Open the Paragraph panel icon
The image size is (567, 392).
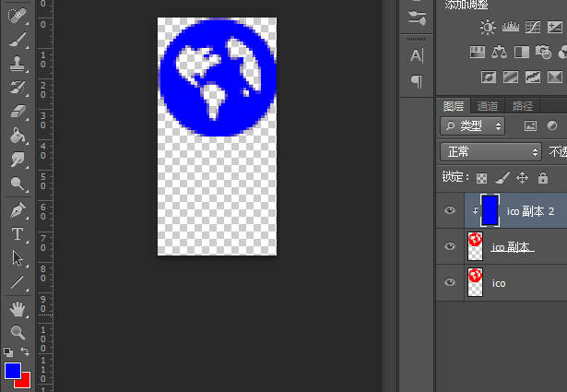pos(417,81)
